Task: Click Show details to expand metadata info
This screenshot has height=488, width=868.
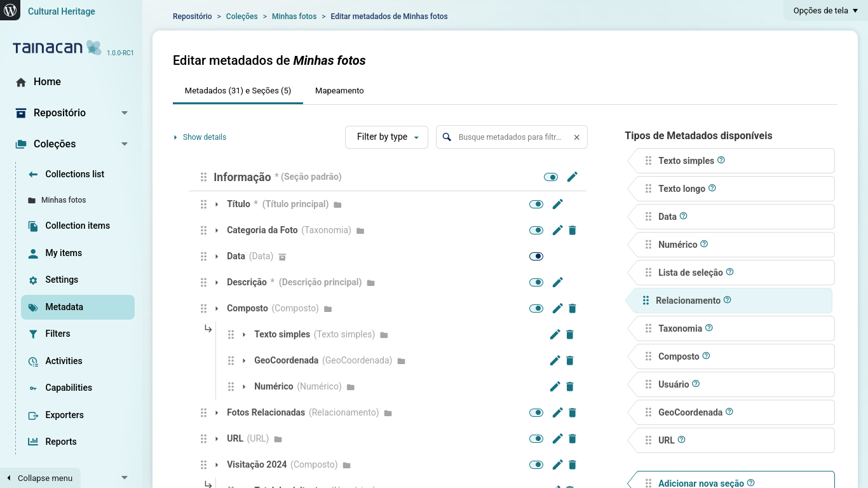Action: coord(200,137)
